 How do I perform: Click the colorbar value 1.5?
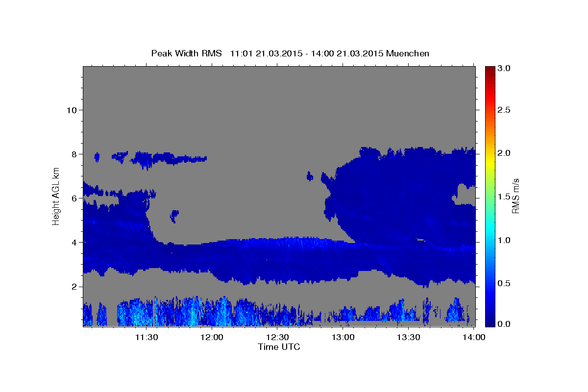pos(505,197)
